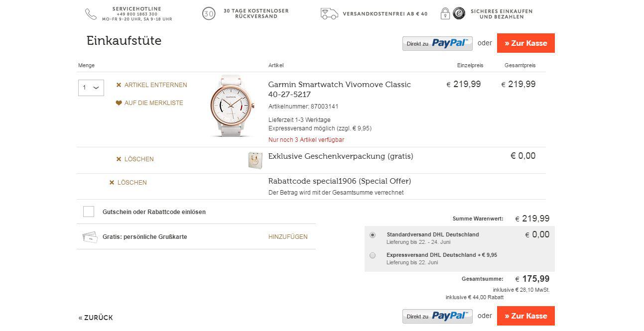Open the Menge quantity dropdown
This screenshot has width=644, height=331.
coord(91,88)
